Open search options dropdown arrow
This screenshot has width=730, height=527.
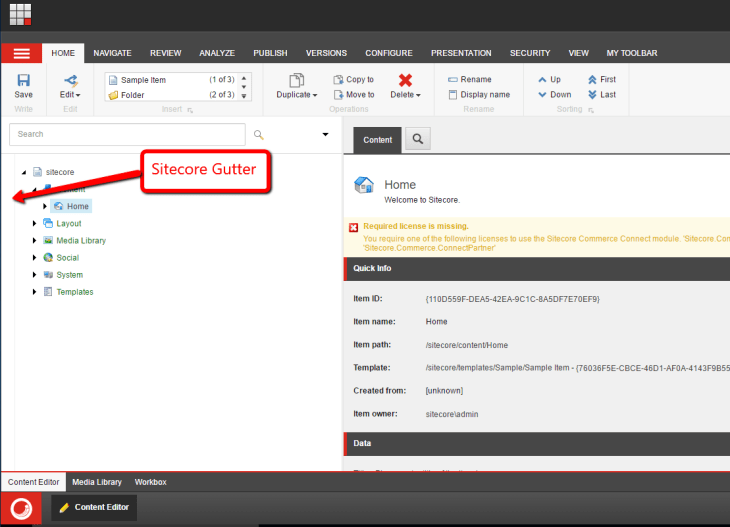click(325, 135)
